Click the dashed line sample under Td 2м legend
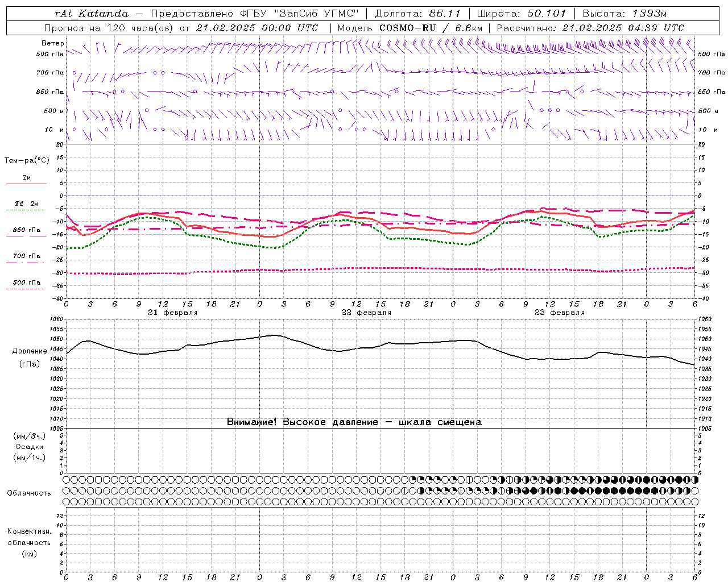The image size is (728, 582). pos(26,210)
